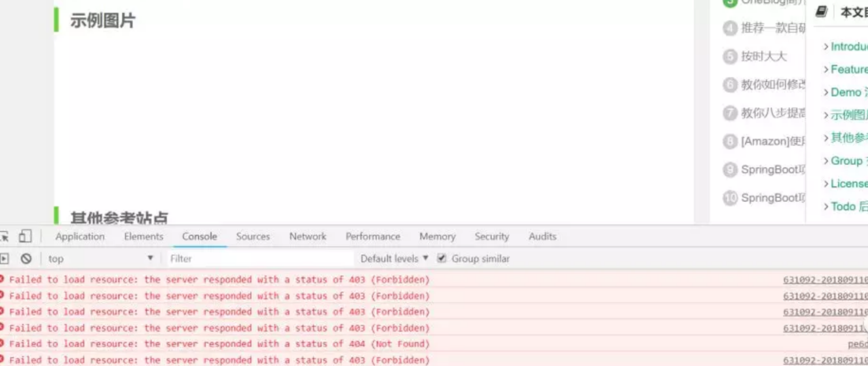Toggle the device toolbar icon
This screenshot has width=868, height=366.
[x=25, y=236]
